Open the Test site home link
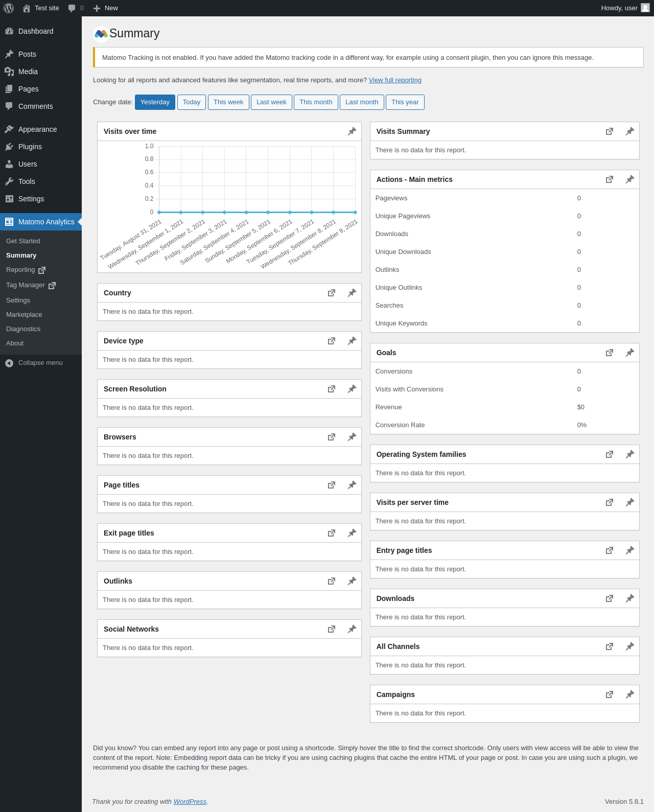Screen dimensions: 654x812 (41, 8)
